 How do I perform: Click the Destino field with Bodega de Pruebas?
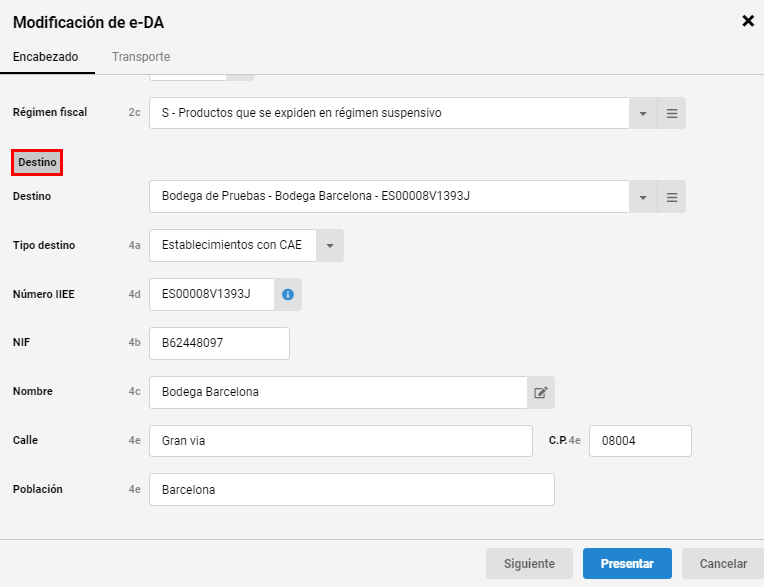point(389,197)
